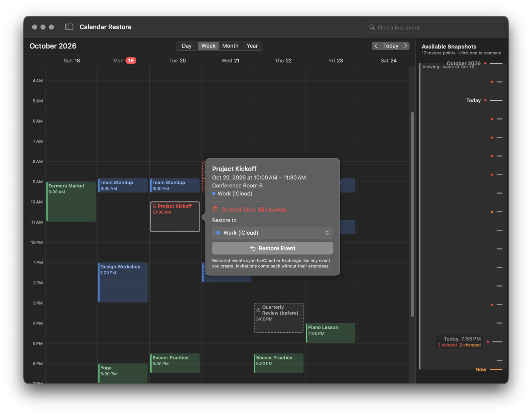Open Thursday's Soccer Practice event
The image size is (532, 415).
point(279,363)
